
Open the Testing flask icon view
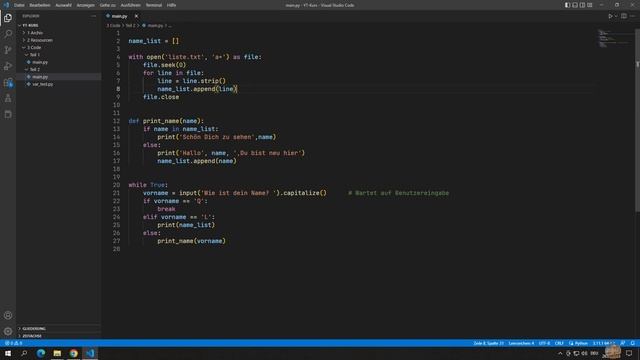pos(8,98)
